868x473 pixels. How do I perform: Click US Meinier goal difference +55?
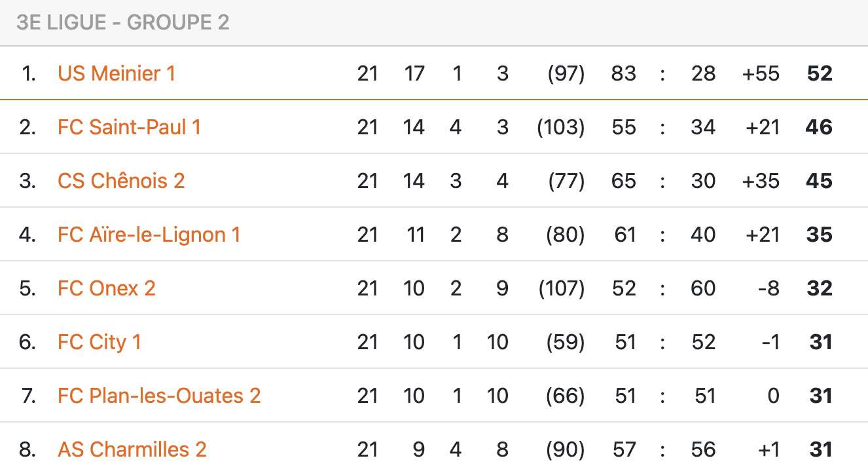[x=761, y=73]
